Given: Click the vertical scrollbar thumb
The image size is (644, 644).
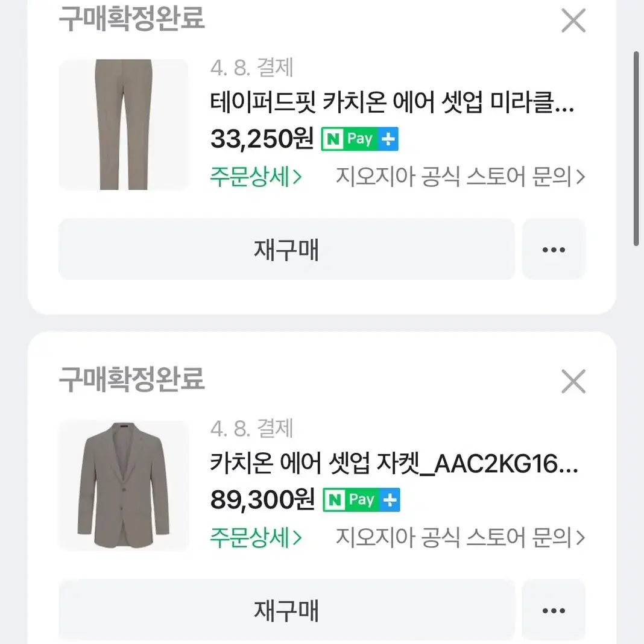Looking at the screenshot, I should (636, 149).
